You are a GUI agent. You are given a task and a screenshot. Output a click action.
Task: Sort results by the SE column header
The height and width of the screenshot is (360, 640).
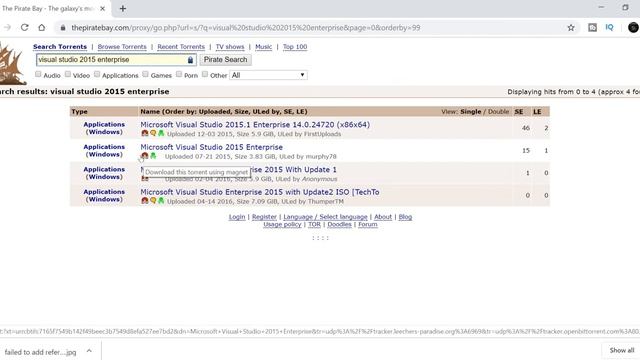(x=518, y=111)
